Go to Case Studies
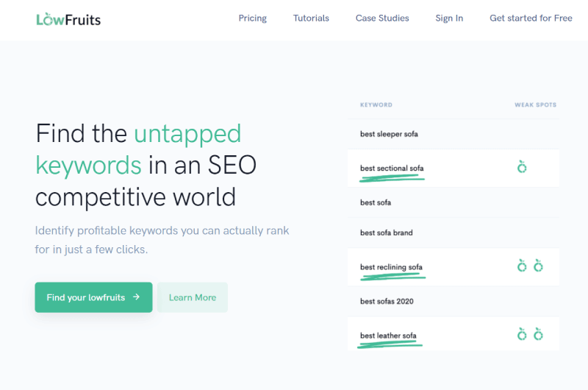Viewport: 588px width, 390px height. pyautogui.click(x=382, y=18)
